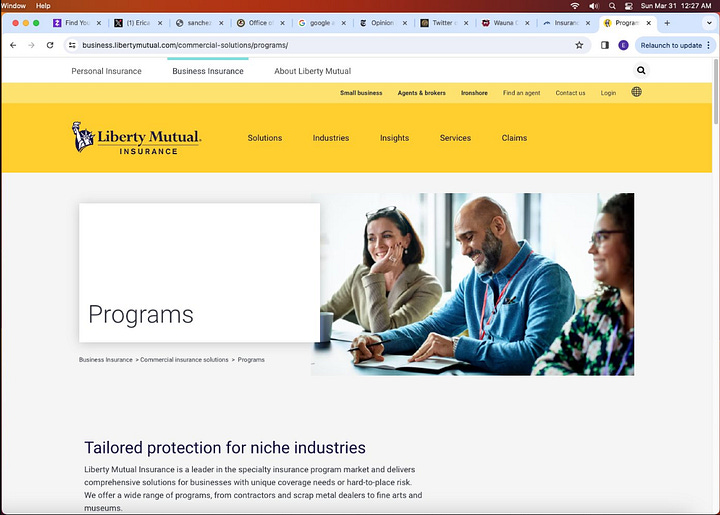Click the Programs breadcrumb text
The width and height of the screenshot is (720, 515).
click(x=251, y=359)
